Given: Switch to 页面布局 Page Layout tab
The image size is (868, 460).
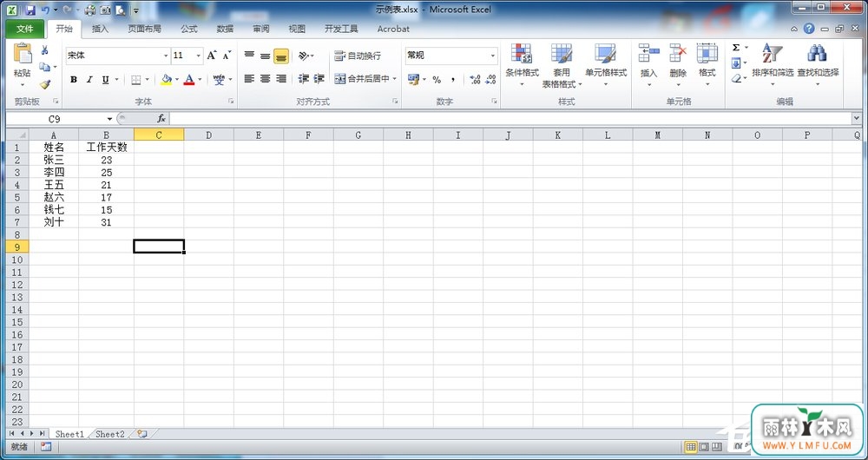Looking at the screenshot, I should pyautogui.click(x=144, y=29).
